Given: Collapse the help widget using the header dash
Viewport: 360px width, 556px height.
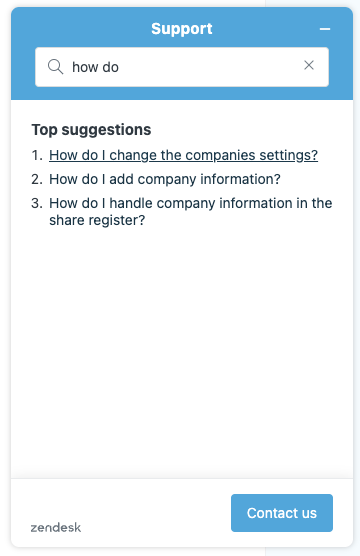Looking at the screenshot, I should (325, 29).
